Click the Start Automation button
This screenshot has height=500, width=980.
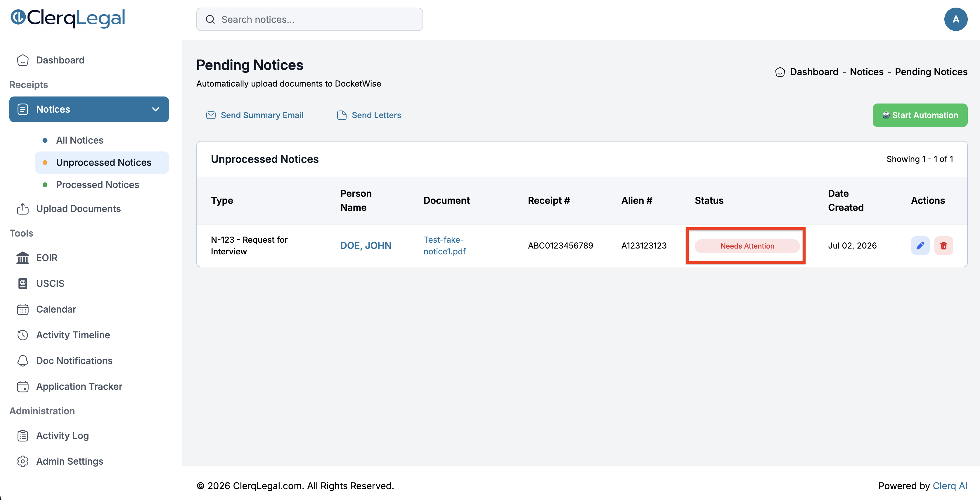920,115
